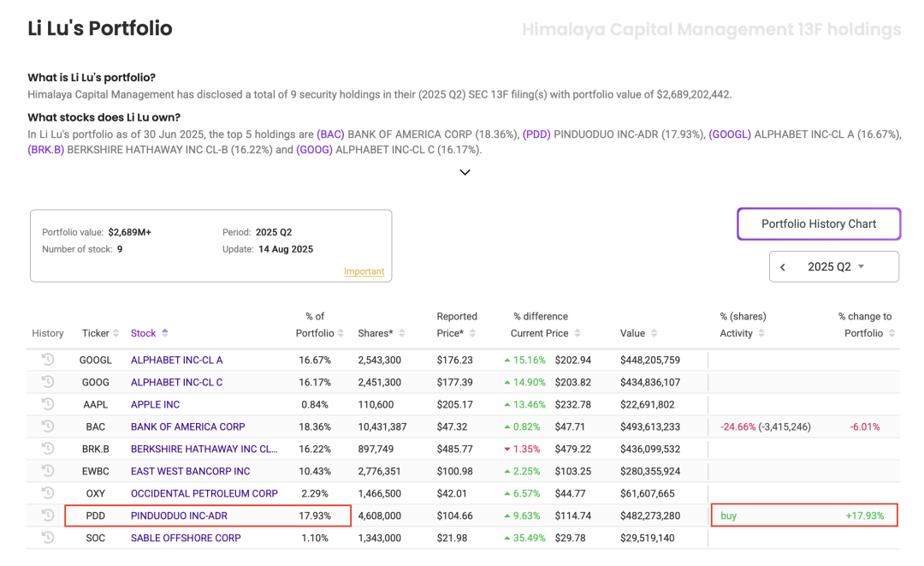The width and height of the screenshot is (924, 566).
Task: Select the -24.66% activity cell for BAC
Action: [766, 426]
